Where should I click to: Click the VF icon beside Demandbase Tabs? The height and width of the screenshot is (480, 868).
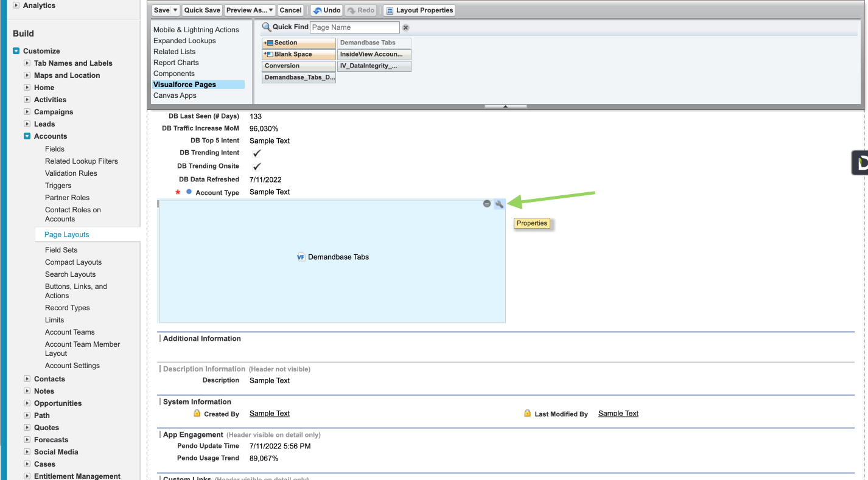[x=301, y=257]
